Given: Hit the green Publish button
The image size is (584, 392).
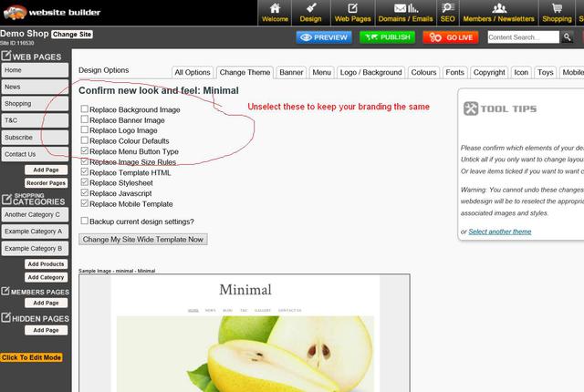Looking at the screenshot, I should coord(387,37).
